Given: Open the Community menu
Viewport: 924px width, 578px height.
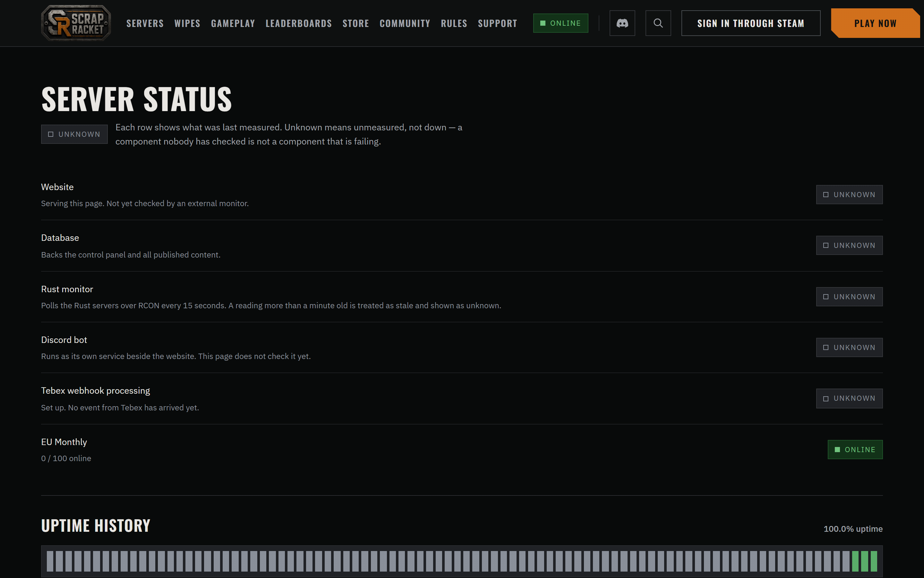Looking at the screenshot, I should point(405,23).
